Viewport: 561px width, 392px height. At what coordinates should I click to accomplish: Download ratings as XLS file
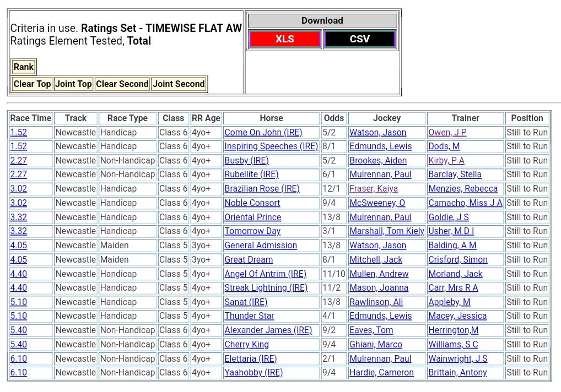[x=284, y=39]
